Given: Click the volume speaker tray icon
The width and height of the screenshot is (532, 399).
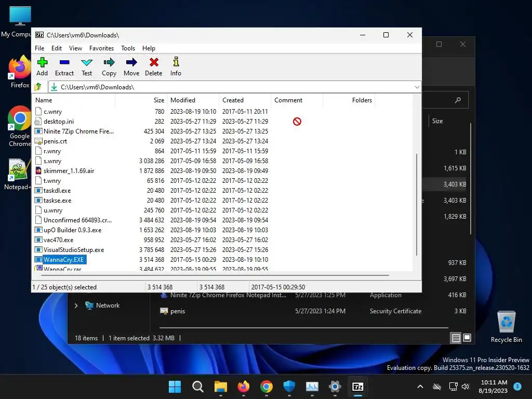Looking at the screenshot, I should pyautogui.click(x=465, y=387).
